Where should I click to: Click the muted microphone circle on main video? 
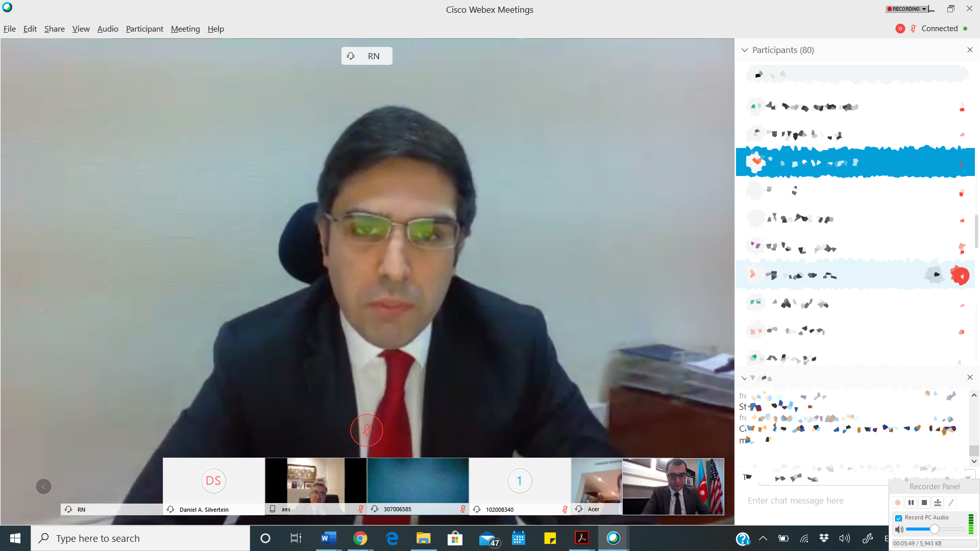[366, 430]
